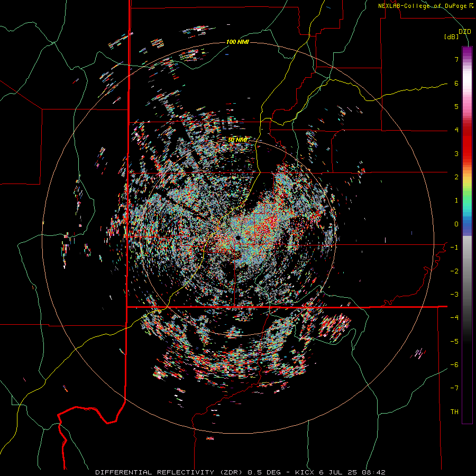Click the DIFFERENTIAL REFLECTIVITY (ZDR) caption text

pos(169,472)
